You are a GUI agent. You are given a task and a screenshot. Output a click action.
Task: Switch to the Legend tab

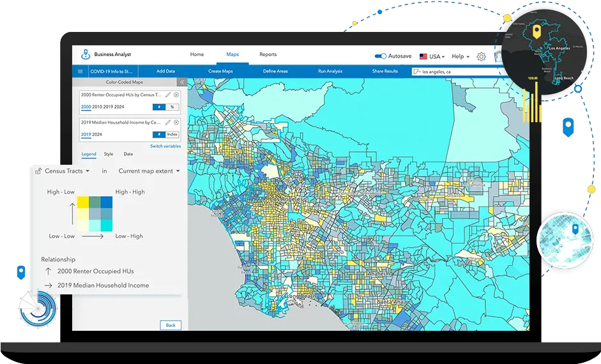coord(89,154)
